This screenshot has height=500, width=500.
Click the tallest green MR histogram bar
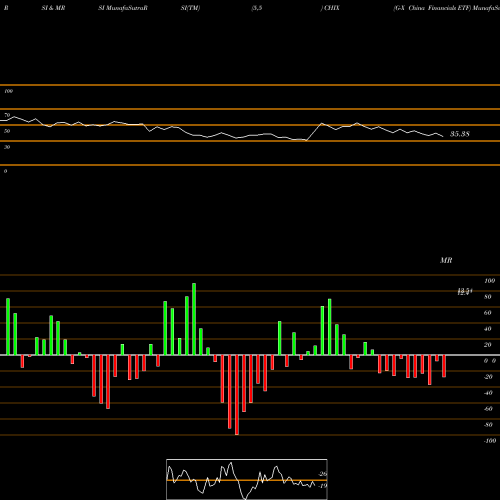[x=194, y=319]
